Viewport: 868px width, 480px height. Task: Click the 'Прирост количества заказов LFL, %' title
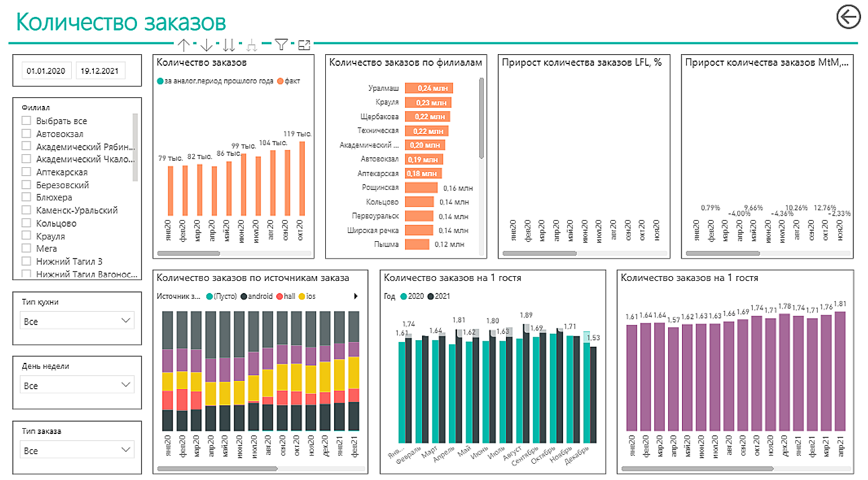tap(582, 62)
